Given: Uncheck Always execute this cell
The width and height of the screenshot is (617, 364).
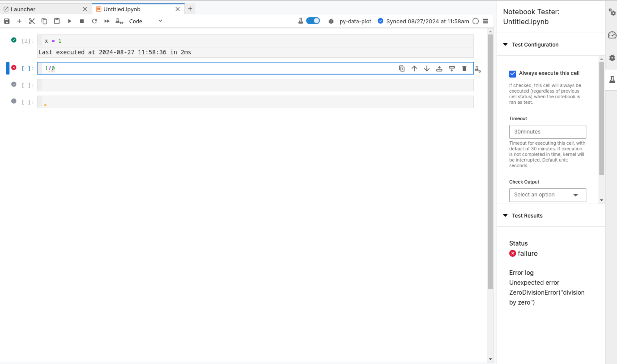Looking at the screenshot, I should [x=512, y=74].
